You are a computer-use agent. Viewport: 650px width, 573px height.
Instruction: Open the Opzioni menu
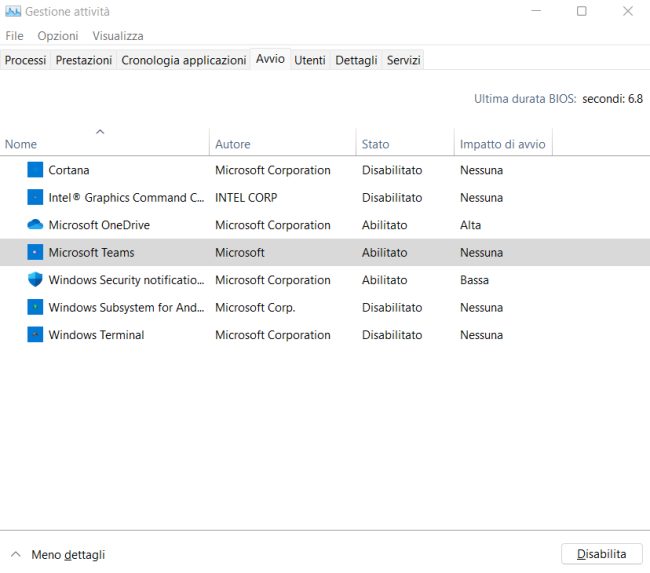(58, 36)
